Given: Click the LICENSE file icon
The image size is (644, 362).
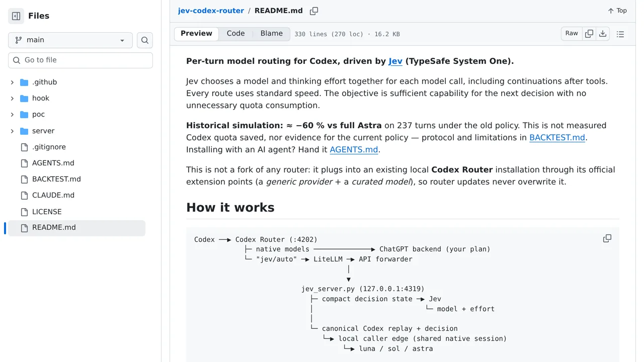Looking at the screenshot, I should point(24,212).
